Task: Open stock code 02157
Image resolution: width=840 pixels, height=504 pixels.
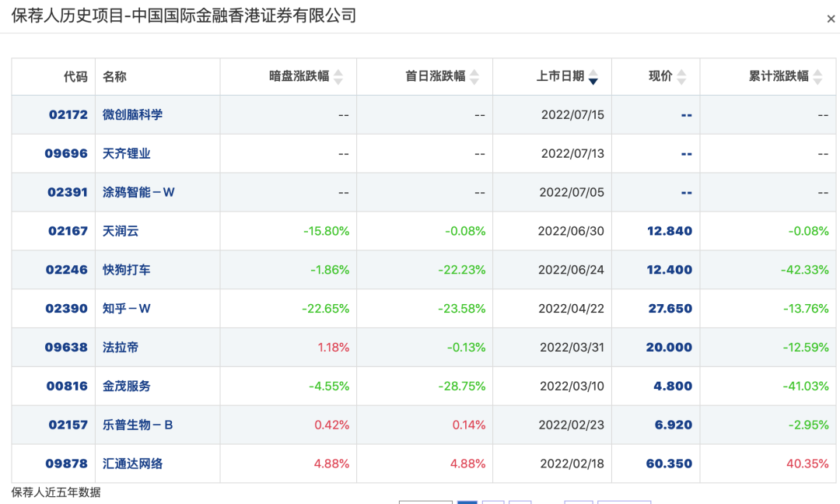Action: click(x=68, y=425)
